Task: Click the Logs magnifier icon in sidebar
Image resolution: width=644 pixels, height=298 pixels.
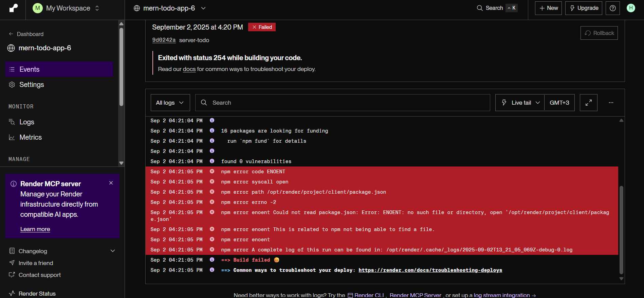Action: coord(12,122)
